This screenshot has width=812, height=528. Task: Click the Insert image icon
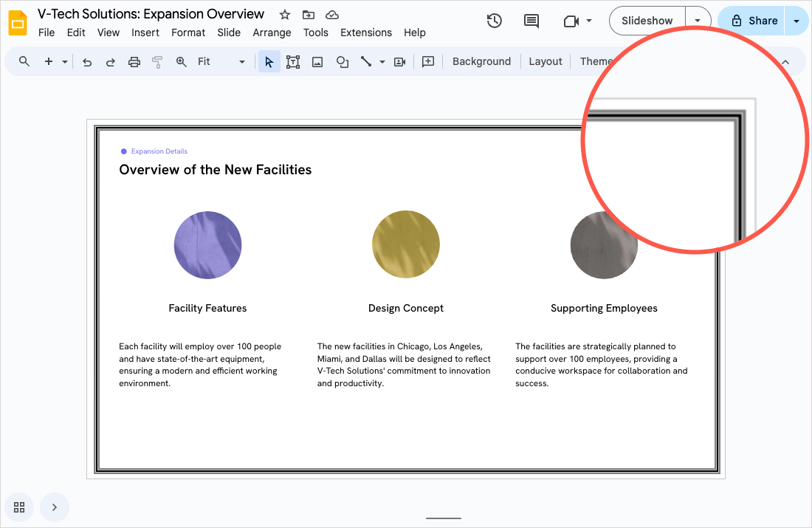[x=317, y=62]
